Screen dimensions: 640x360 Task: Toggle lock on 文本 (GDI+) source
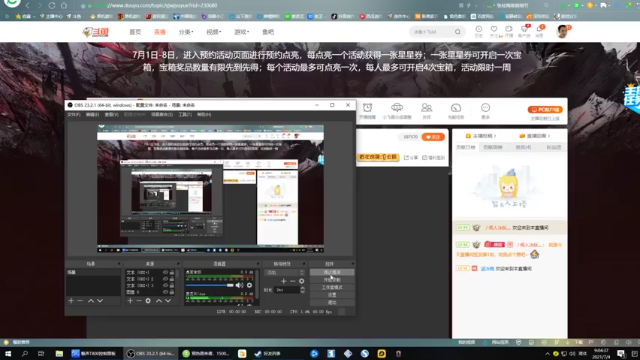(172, 272)
